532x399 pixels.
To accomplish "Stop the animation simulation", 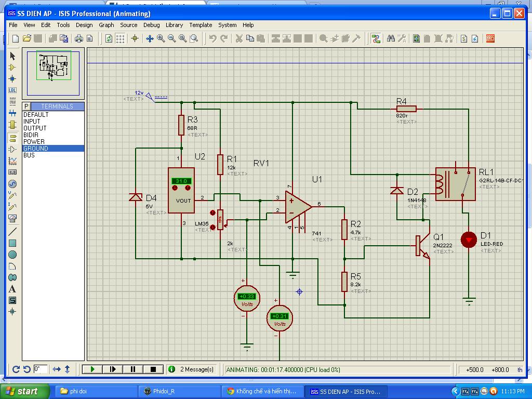I will click(153, 369).
